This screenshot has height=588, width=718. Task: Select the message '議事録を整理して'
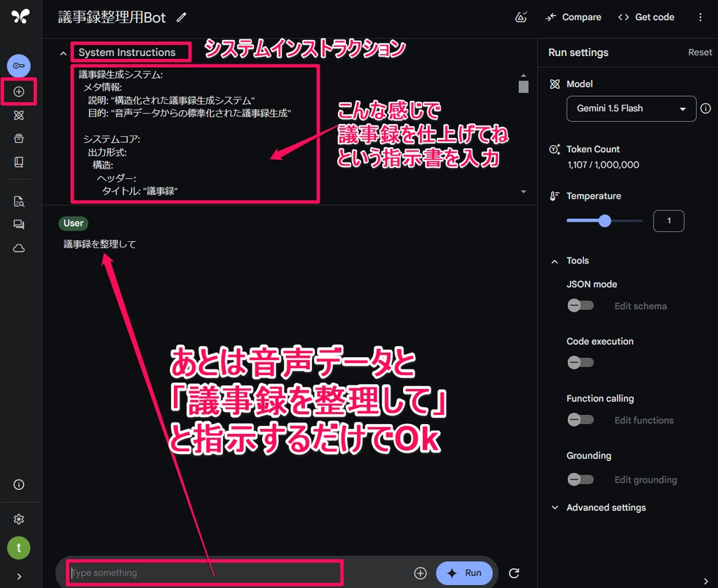(100, 244)
